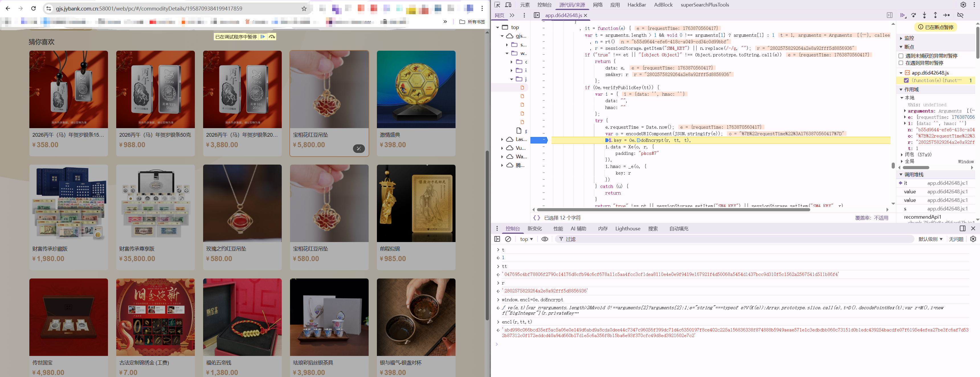Open the console top context dropdown

point(526,239)
